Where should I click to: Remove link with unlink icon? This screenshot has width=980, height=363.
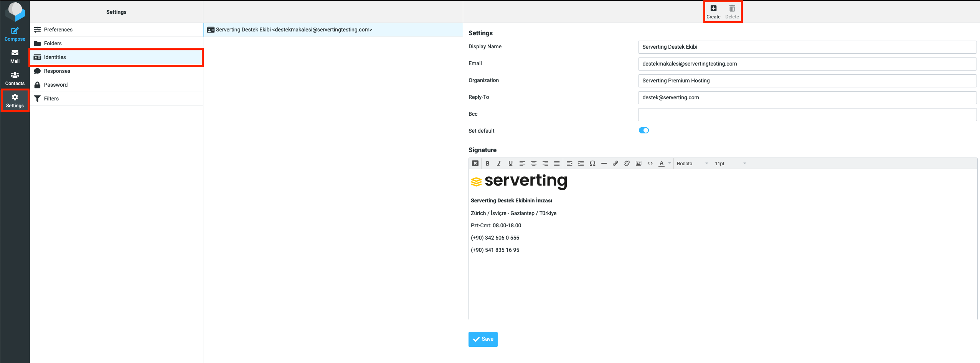(x=627, y=163)
